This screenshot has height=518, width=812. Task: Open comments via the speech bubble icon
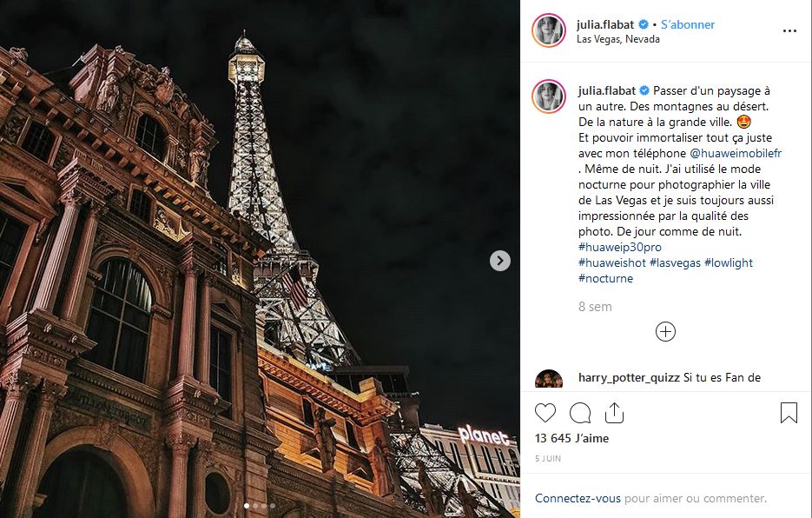tap(580, 413)
